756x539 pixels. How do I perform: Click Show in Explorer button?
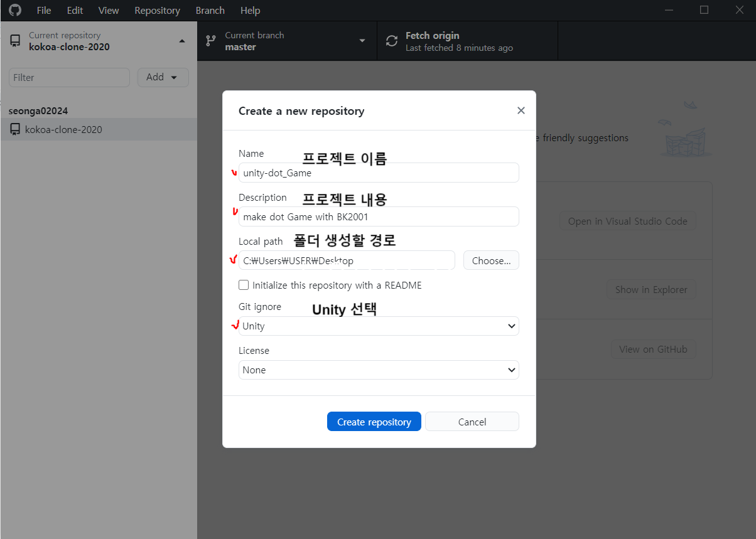pyautogui.click(x=651, y=290)
